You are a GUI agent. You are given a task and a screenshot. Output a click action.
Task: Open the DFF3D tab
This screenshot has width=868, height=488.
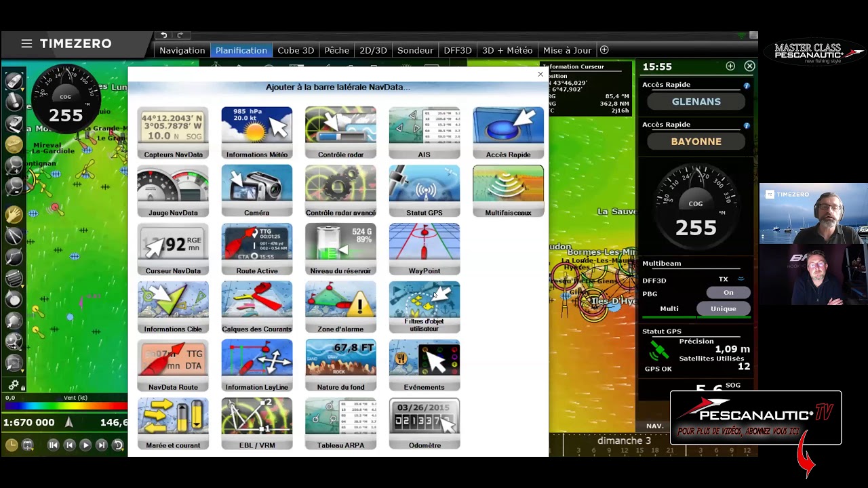(458, 50)
